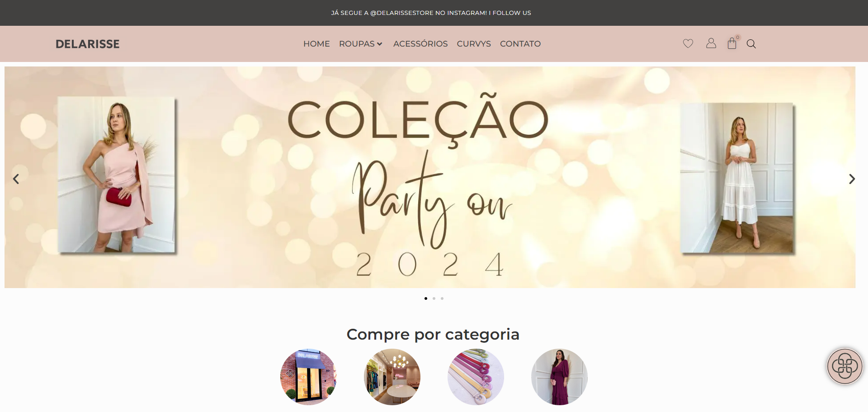Select the third carousel dot
The image size is (868, 412).
442,298
